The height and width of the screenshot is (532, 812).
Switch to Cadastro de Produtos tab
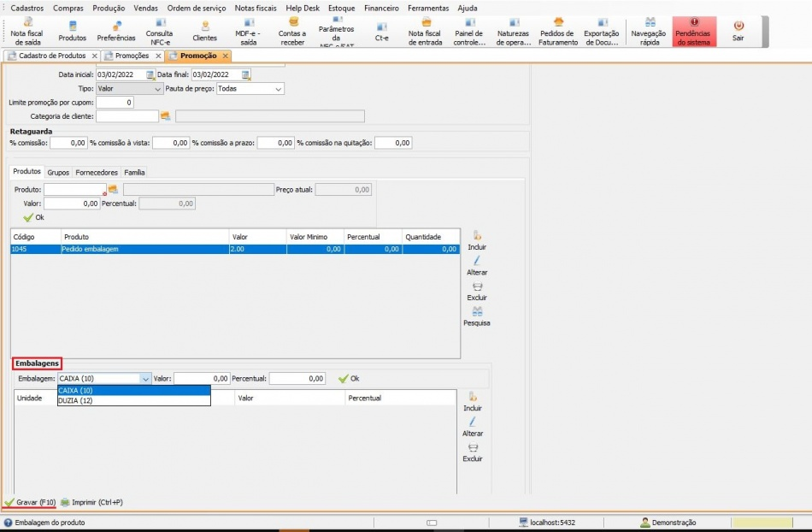(x=51, y=56)
